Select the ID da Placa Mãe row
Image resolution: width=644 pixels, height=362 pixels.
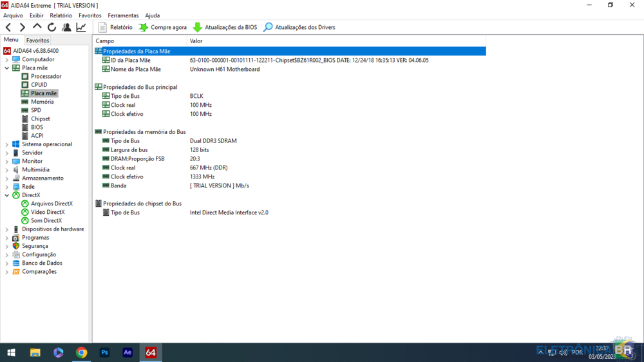pos(130,60)
